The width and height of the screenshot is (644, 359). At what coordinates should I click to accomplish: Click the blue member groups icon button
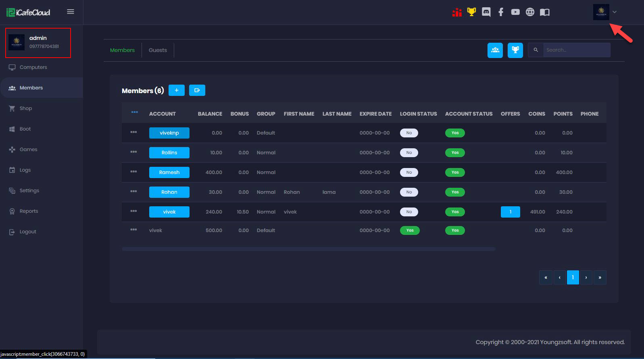tap(495, 50)
